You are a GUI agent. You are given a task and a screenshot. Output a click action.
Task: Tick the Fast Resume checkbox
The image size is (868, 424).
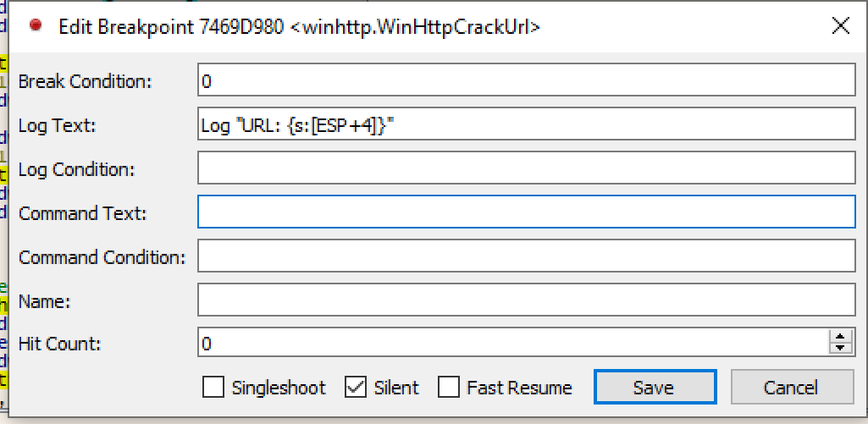pos(449,388)
